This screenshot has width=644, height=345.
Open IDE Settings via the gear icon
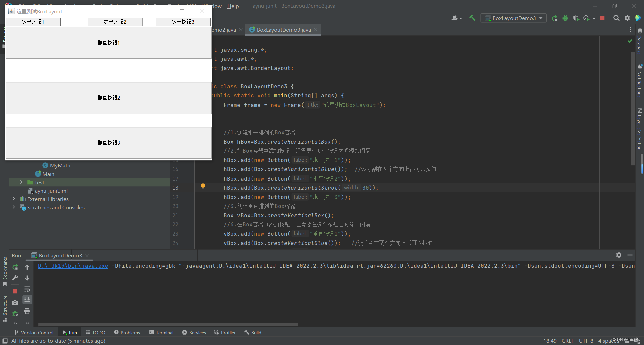[628, 18]
